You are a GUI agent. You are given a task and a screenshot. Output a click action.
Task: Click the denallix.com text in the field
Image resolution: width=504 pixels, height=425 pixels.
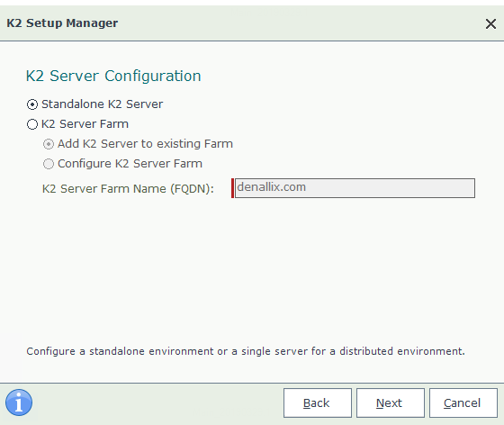(271, 186)
